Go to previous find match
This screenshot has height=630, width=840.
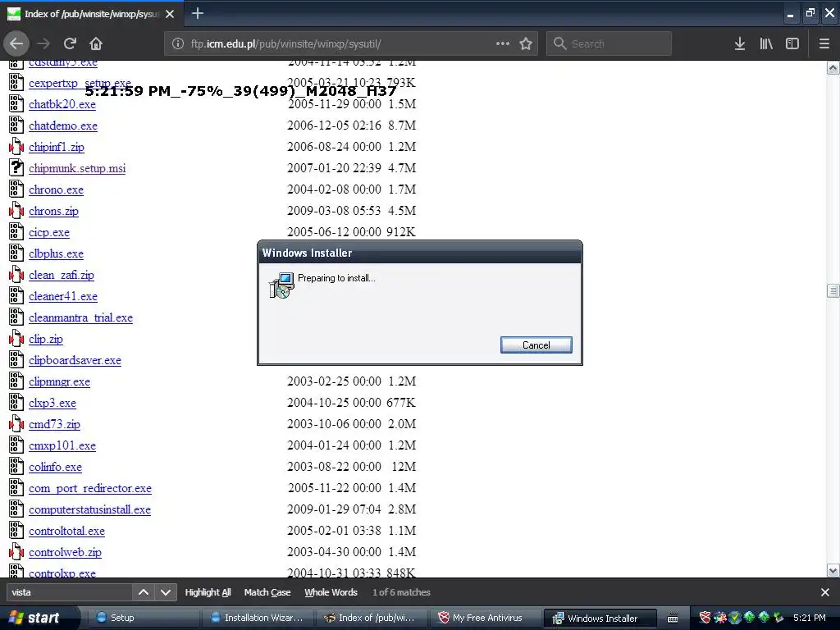click(x=144, y=592)
